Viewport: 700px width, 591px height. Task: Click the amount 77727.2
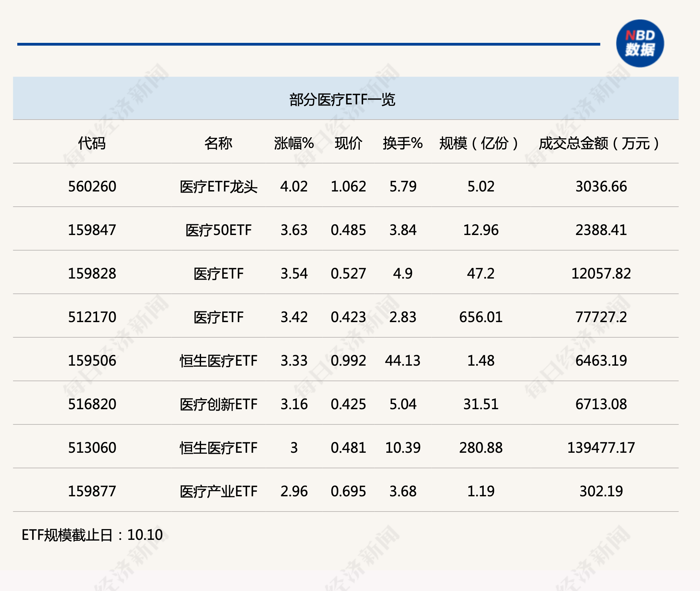click(601, 317)
